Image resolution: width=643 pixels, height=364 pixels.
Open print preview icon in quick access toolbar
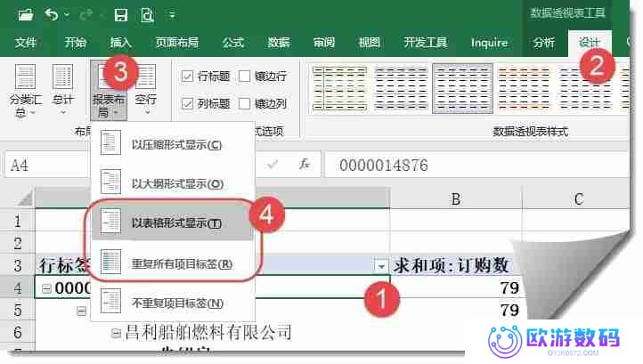(x=147, y=16)
